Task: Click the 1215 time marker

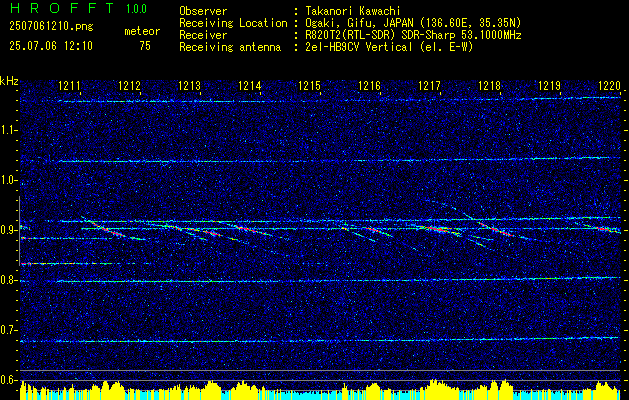Action: click(x=309, y=85)
